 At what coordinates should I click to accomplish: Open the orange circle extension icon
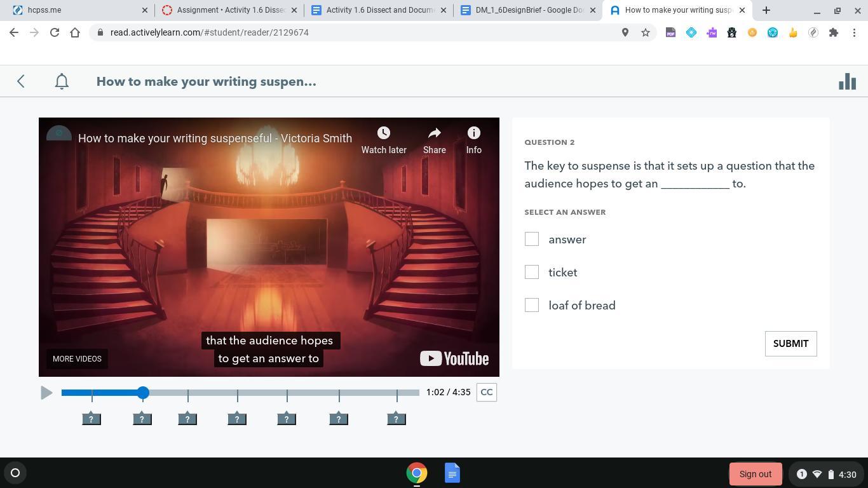pos(752,32)
